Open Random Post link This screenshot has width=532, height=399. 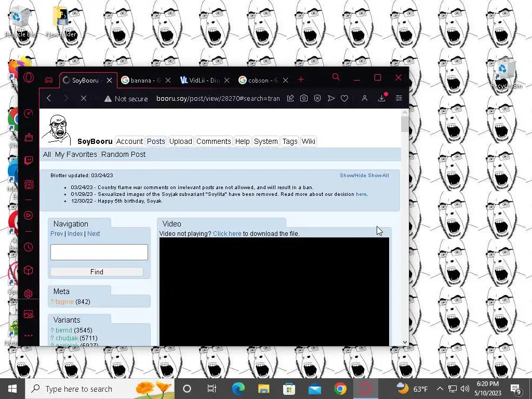(x=123, y=154)
